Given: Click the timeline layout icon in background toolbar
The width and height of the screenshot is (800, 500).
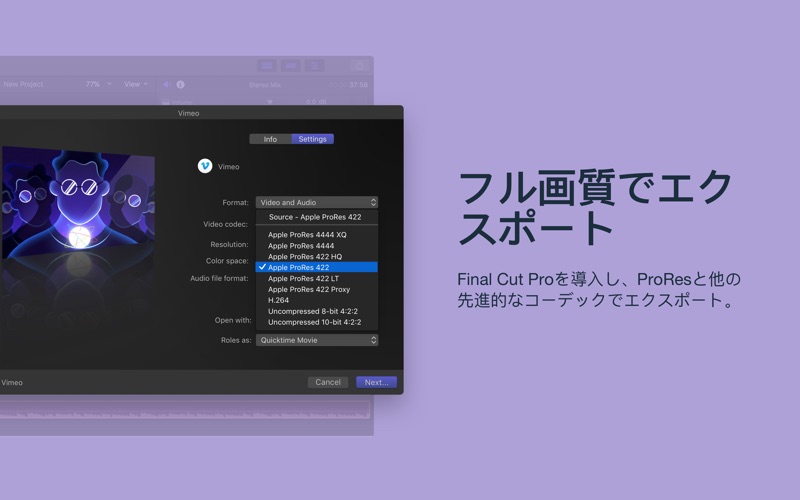Looking at the screenshot, I should [291, 65].
